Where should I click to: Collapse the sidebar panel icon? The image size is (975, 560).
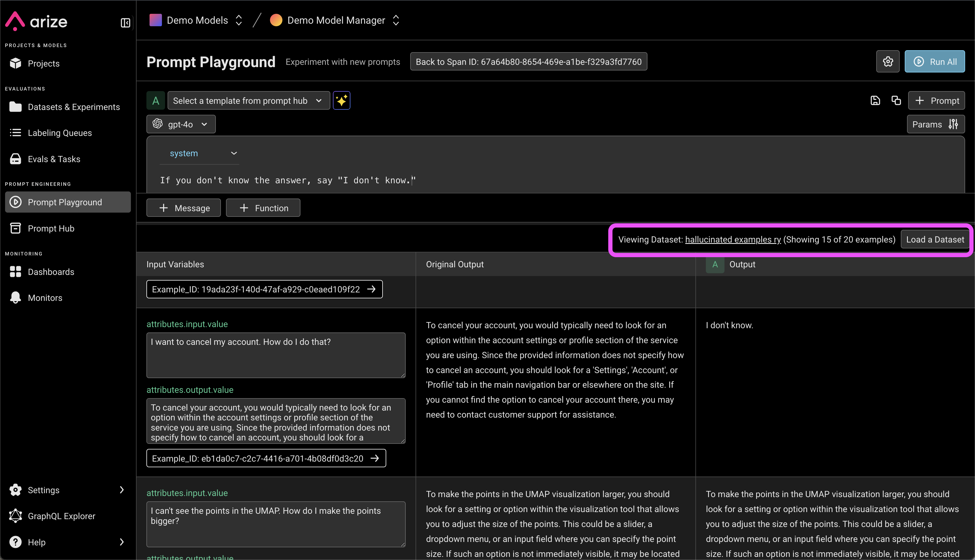click(126, 23)
